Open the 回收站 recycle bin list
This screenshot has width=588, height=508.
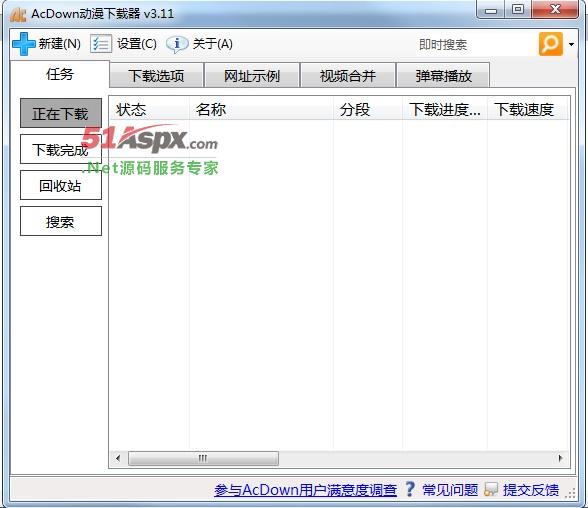(x=61, y=185)
